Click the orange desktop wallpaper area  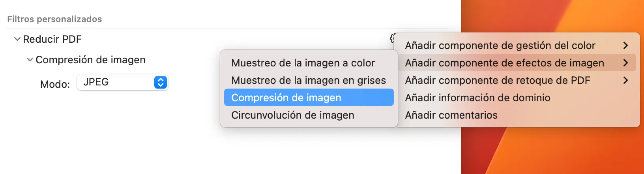[552, 150]
